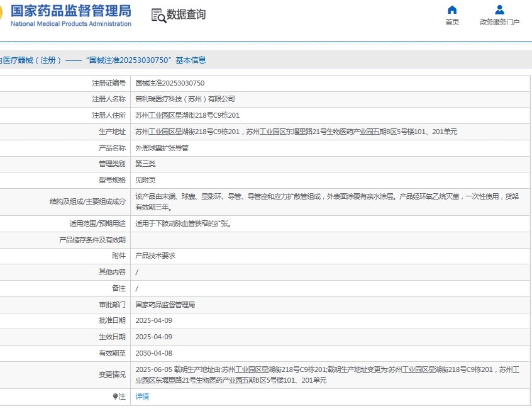Screen dimensions: 532x411
Task: Click the 产品储存条件及有效期 label
Action: [92, 240]
